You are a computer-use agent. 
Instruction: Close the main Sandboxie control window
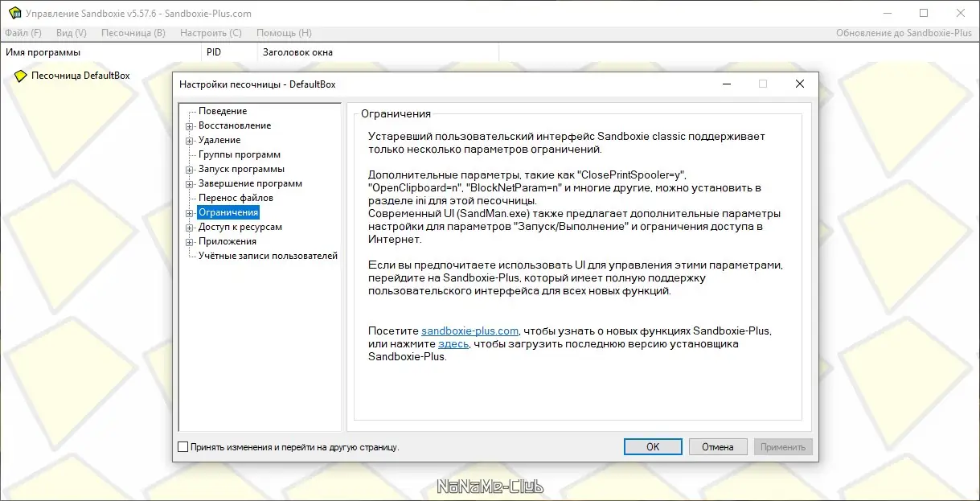(x=961, y=13)
